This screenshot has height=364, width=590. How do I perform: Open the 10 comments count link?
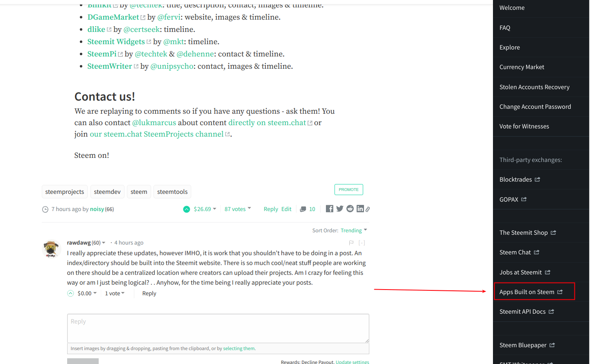click(312, 209)
